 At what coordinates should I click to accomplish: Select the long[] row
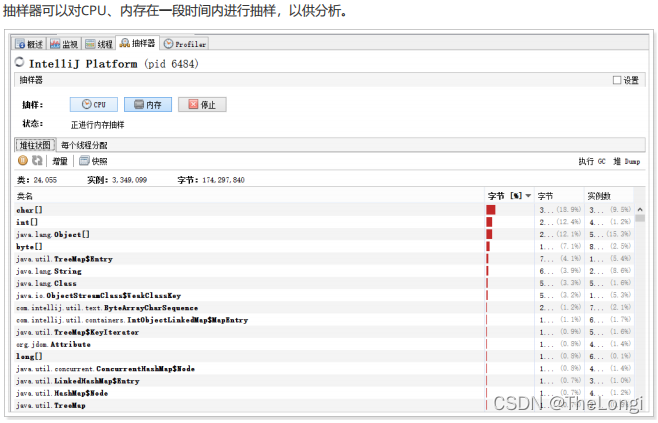click(x=324, y=356)
